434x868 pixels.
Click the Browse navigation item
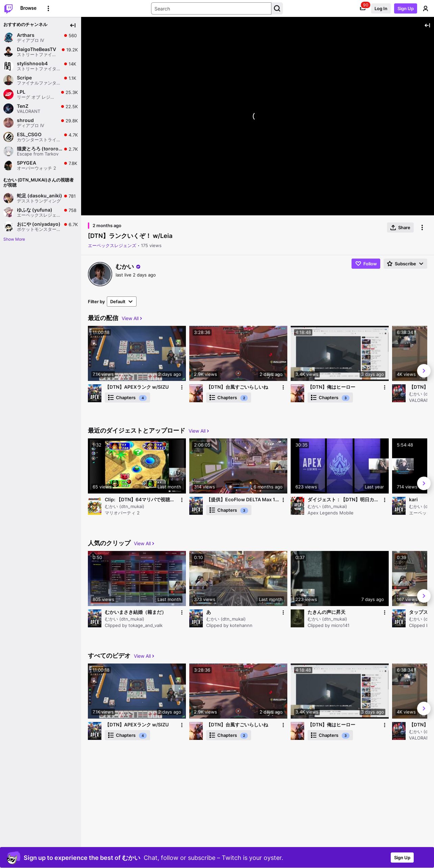pyautogui.click(x=28, y=8)
